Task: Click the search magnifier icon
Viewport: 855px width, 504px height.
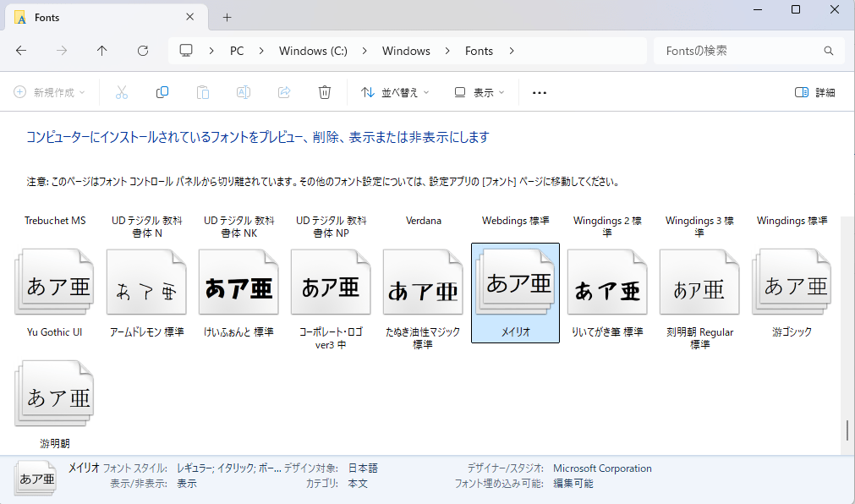Action: click(x=829, y=51)
